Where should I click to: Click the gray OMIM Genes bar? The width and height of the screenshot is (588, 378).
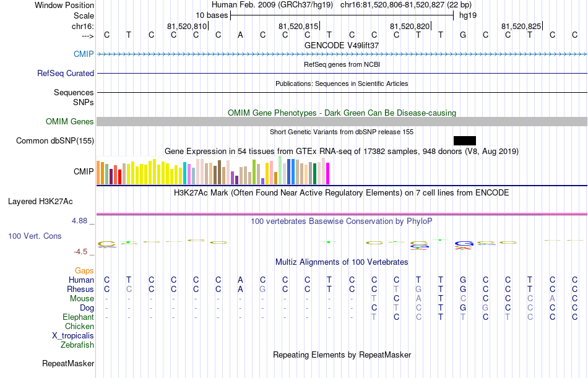click(x=342, y=121)
